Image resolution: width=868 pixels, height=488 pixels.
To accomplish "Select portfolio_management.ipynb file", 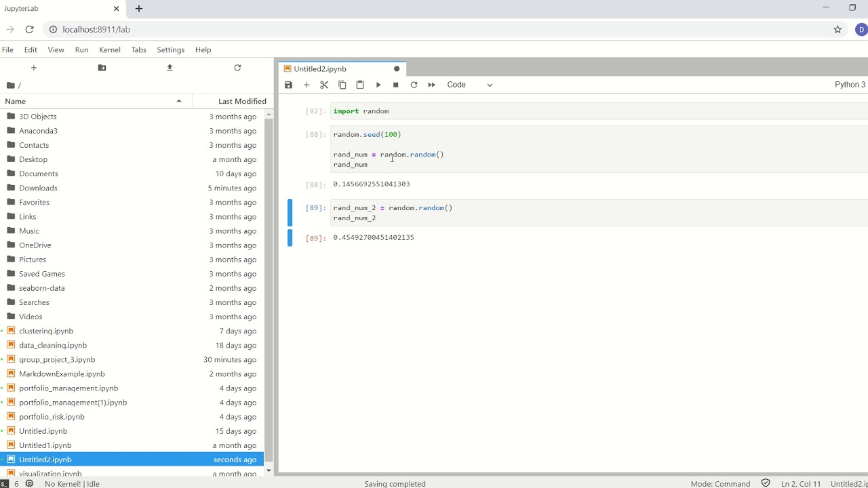I will coord(132,388).
